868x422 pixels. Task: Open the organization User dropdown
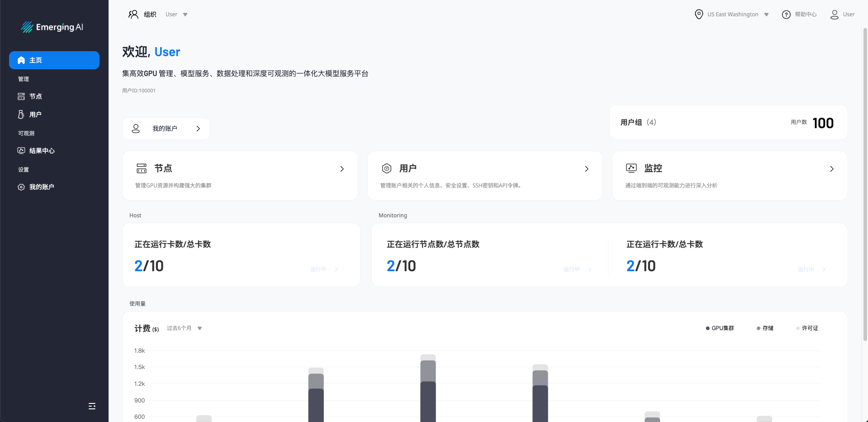tap(176, 14)
